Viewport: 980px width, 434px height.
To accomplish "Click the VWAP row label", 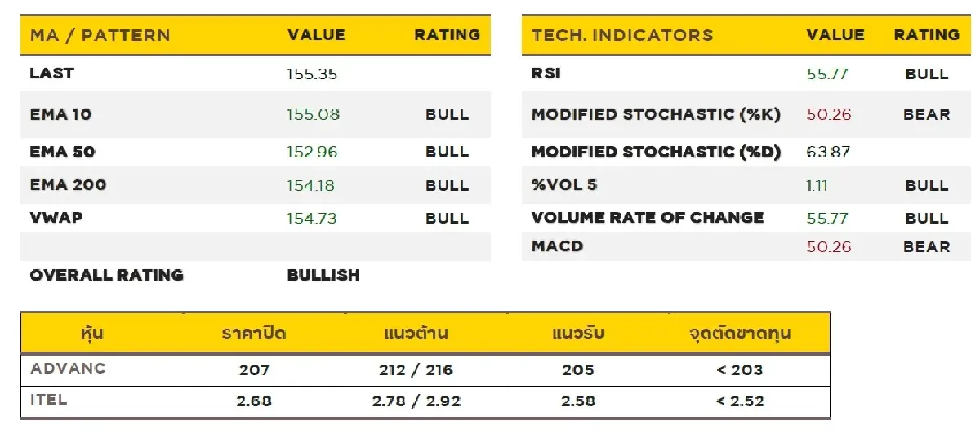I will 56,218.
